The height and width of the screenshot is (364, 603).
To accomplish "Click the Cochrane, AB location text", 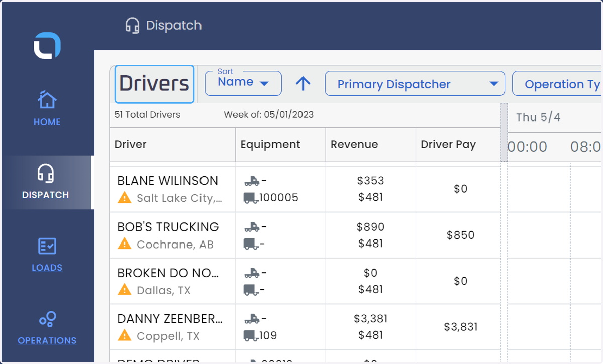I will 175,245.
